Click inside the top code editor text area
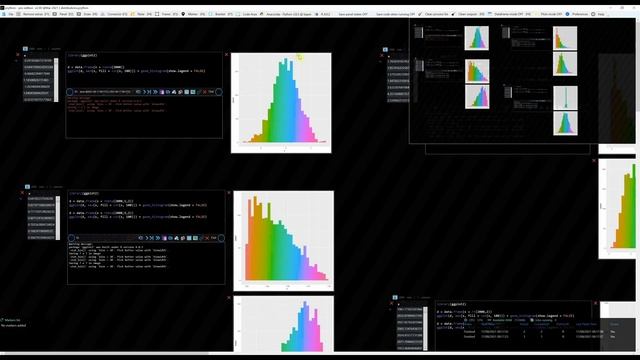The height and width of the screenshot is (360, 640). click(144, 71)
